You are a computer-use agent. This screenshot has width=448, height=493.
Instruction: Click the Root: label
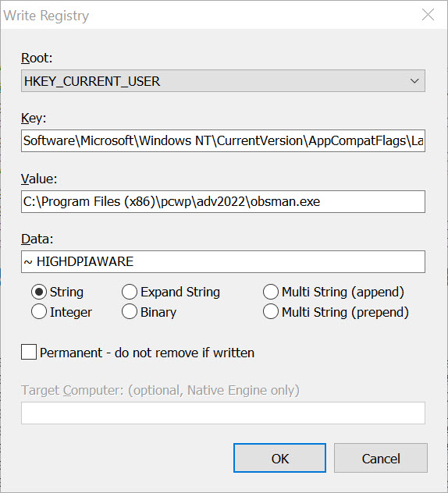(x=37, y=58)
